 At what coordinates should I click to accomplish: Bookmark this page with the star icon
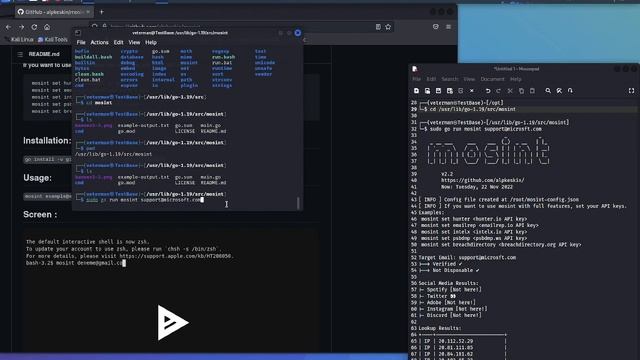click(388, 27)
